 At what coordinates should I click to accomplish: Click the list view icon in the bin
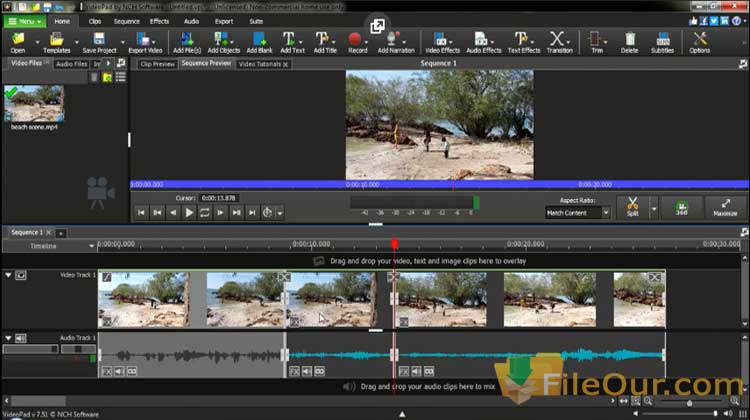tap(121, 77)
